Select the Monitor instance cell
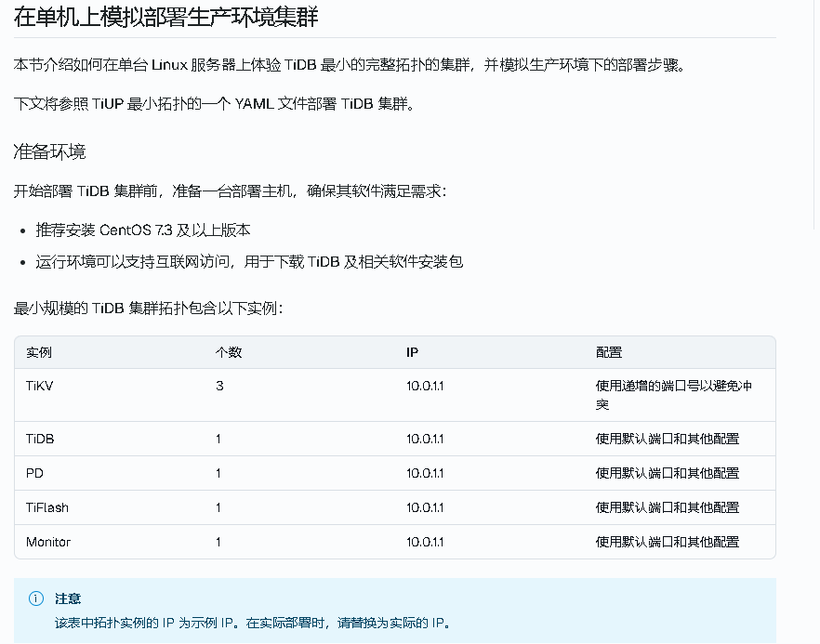820x644 pixels. [48, 542]
